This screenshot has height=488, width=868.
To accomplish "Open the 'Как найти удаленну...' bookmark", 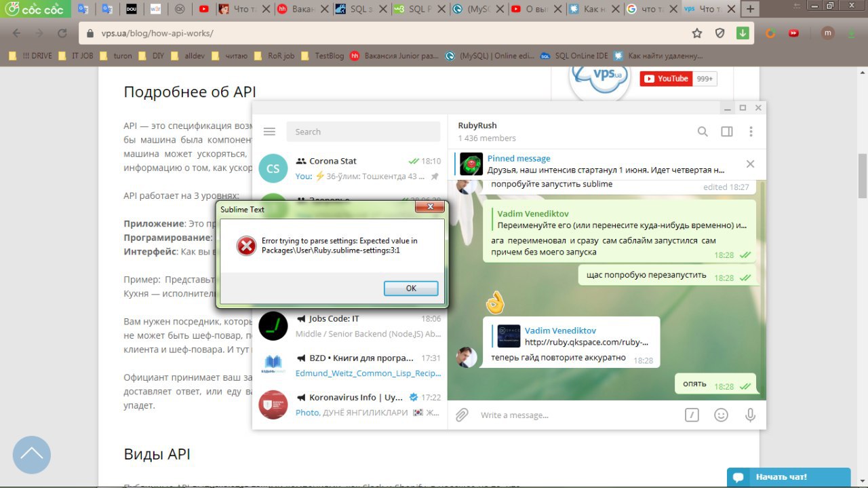I will (658, 56).
